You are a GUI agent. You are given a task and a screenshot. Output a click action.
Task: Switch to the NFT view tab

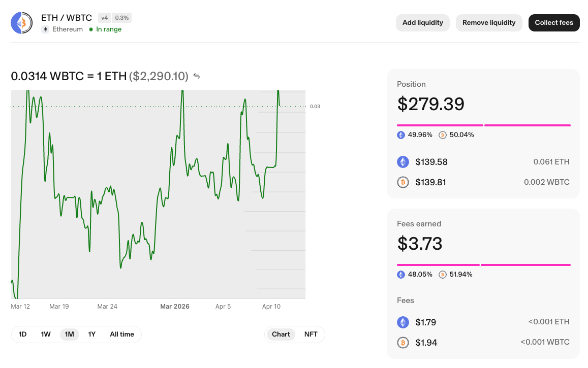tap(311, 334)
